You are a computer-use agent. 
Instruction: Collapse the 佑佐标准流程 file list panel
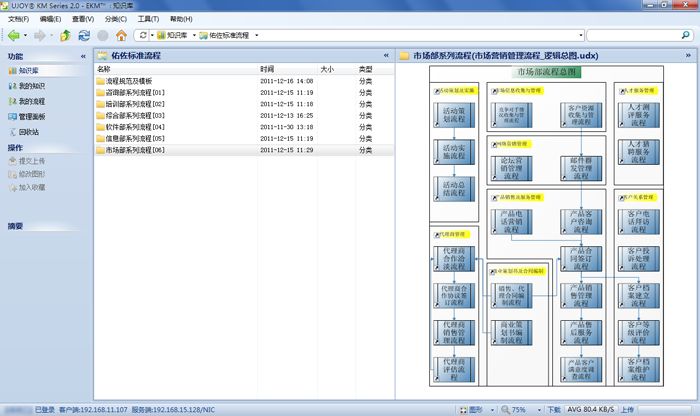(386, 55)
